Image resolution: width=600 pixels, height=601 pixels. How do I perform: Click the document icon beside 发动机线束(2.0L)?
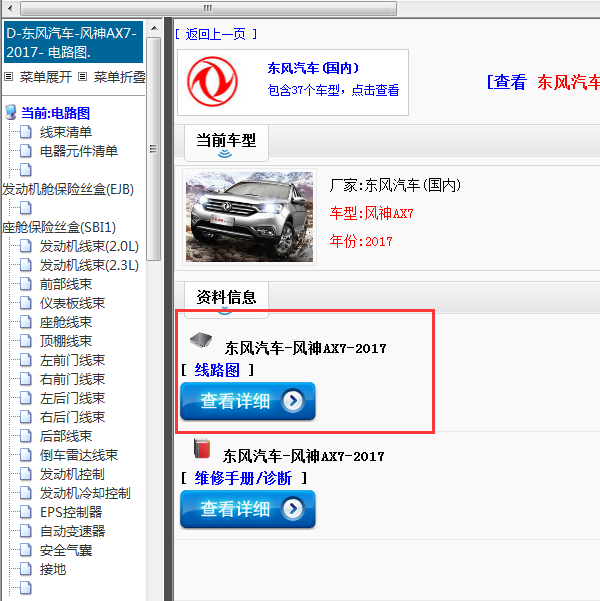coord(26,246)
